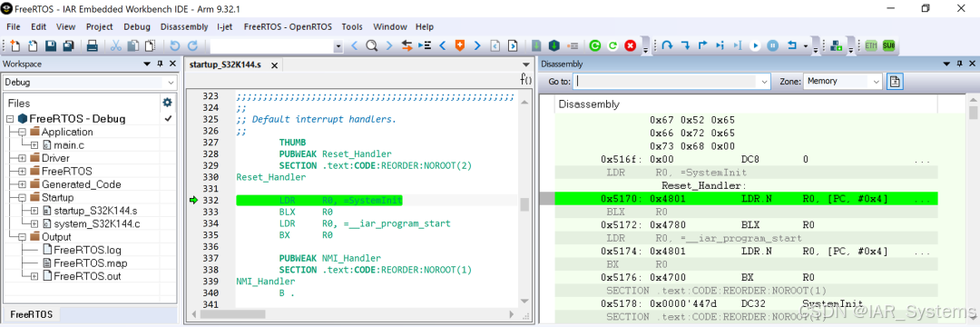Image resolution: width=980 pixels, height=327 pixels.
Task: Click the Step Into debug icon
Action: point(686,45)
